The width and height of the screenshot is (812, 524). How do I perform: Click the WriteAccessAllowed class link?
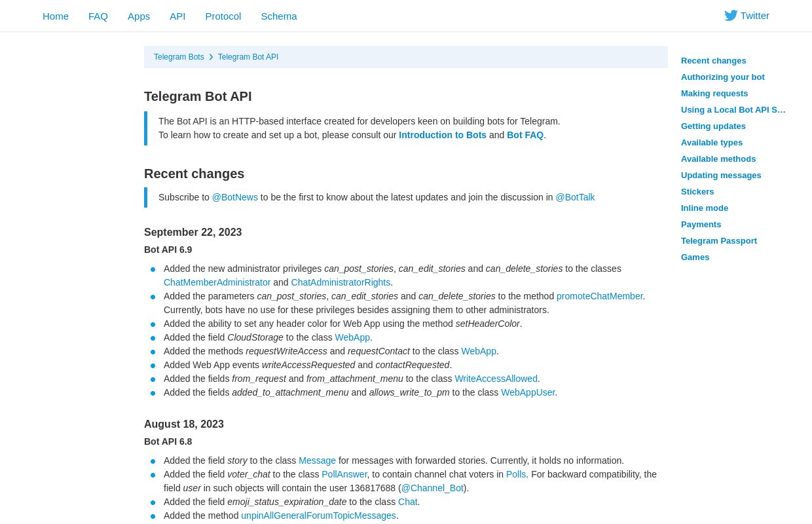(496, 379)
